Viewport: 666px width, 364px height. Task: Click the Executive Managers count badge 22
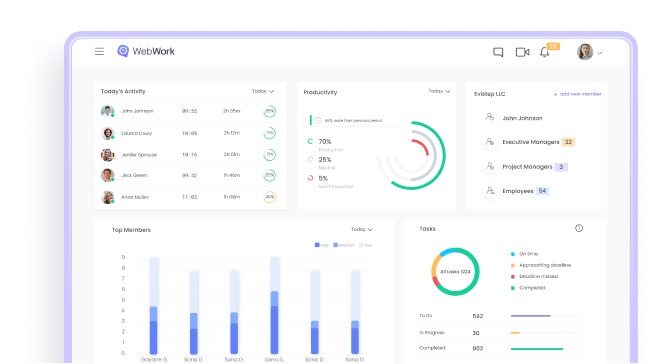click(568, 142)
